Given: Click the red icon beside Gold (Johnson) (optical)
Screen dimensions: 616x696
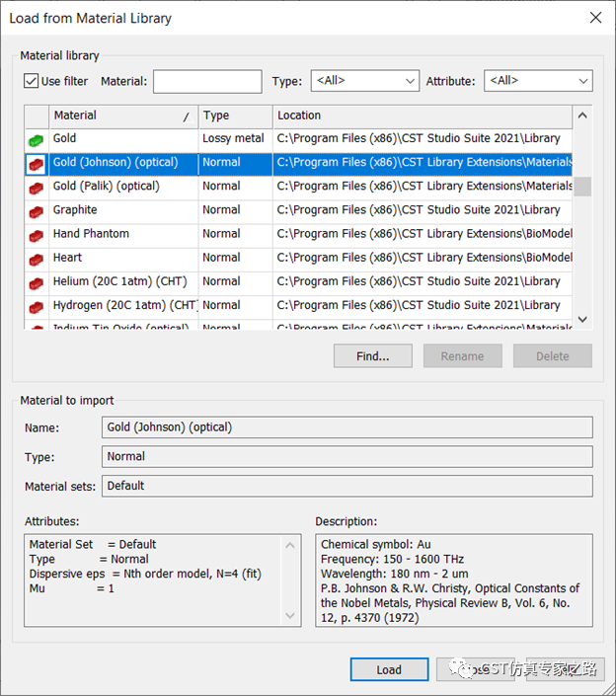Looking at the screenshot, I should click(x=36, y=165).
